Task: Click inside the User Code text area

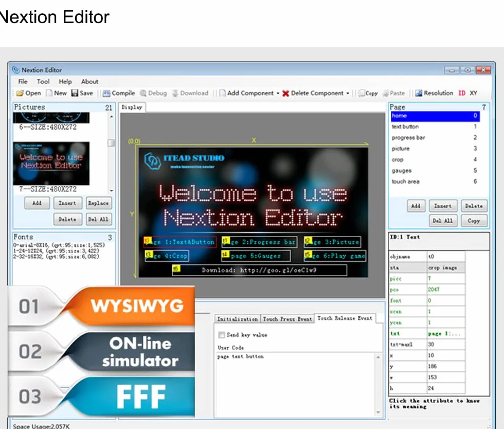Action: (295, 384)
